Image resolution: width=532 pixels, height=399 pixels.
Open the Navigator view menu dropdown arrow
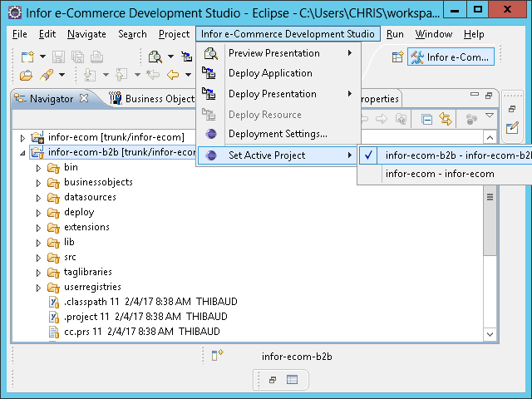[x=490, y=116]
